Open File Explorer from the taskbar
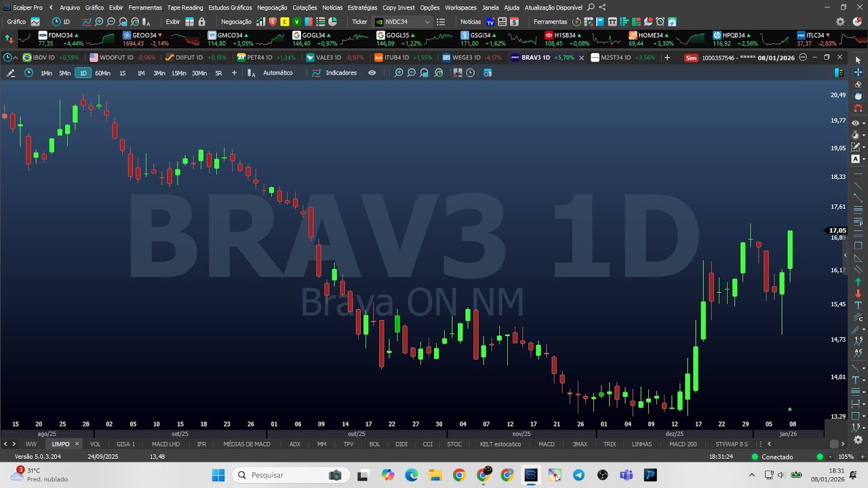 (x=435, y=475)
